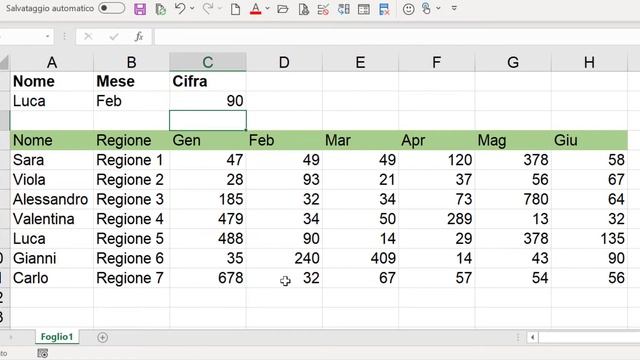Click the swap columns arrows icon
Image resolution: width=640 pixels, height=360 pixels.
[x=343, y=9]
